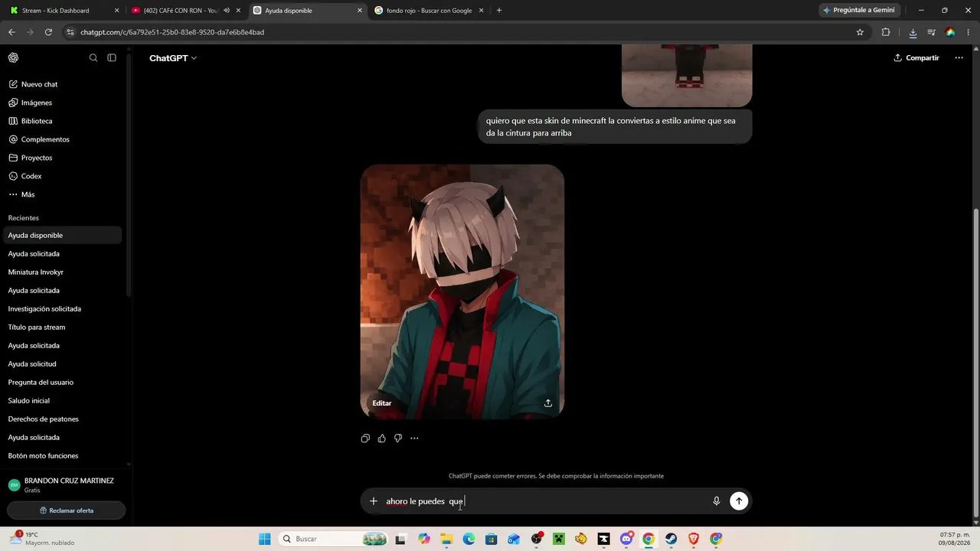Expand the Más sidebar menu

(x=63, y=194)
